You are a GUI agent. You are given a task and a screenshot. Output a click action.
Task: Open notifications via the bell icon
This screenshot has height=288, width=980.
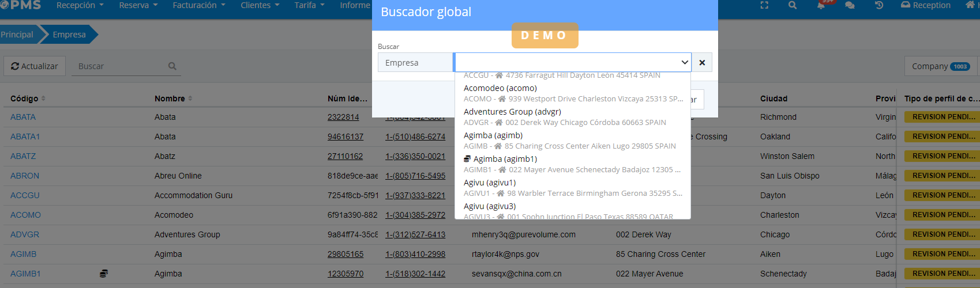tap(821, 5)
